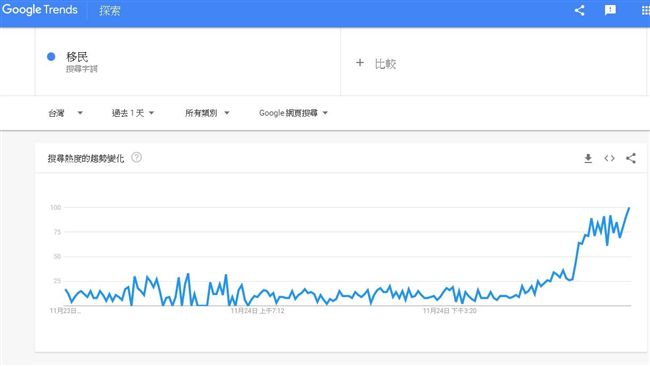Image resolution: width=650 pixels, height=366 pixels.
Task: Open the 探索 (Explore) tab
Action: (x=109, y=10)
